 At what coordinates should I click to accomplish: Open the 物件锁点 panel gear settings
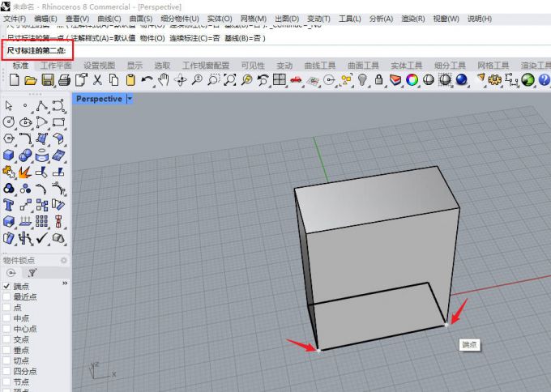(63, 260)
